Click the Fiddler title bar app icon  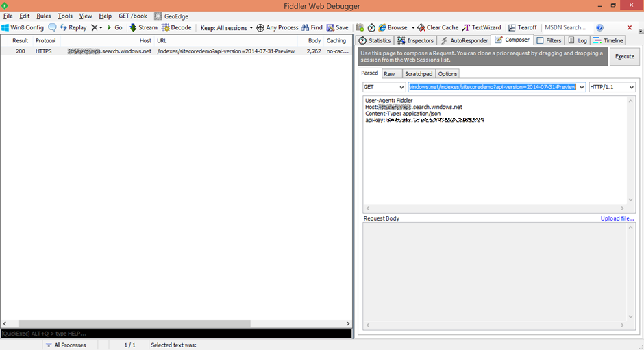[x=5, y=5]
